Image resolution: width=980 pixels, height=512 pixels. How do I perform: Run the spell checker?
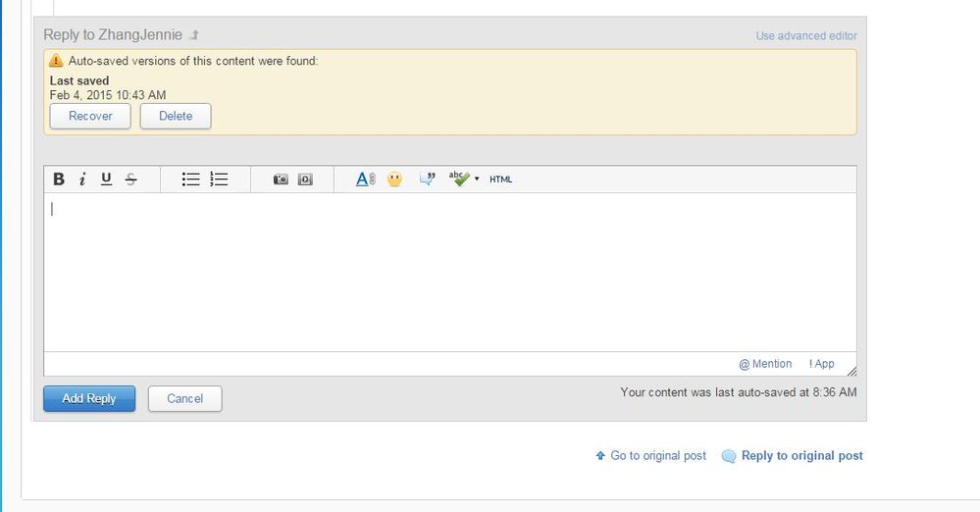(x=459, y=179)
